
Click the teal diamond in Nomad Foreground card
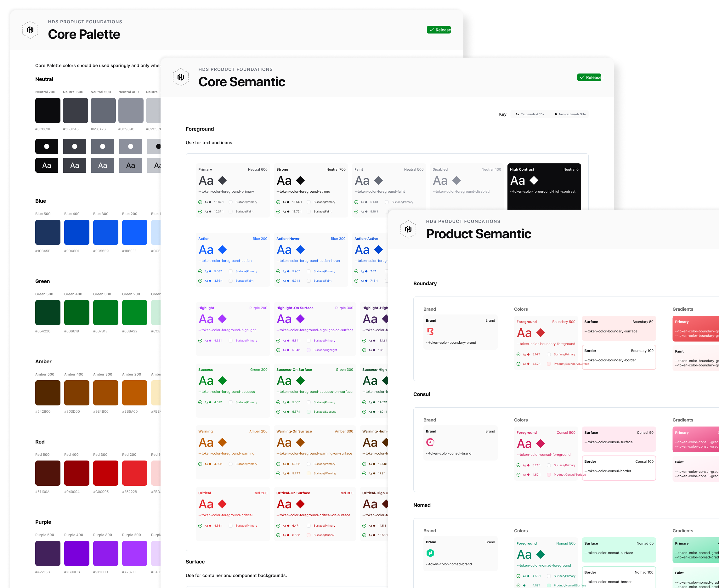coord(541,554)
